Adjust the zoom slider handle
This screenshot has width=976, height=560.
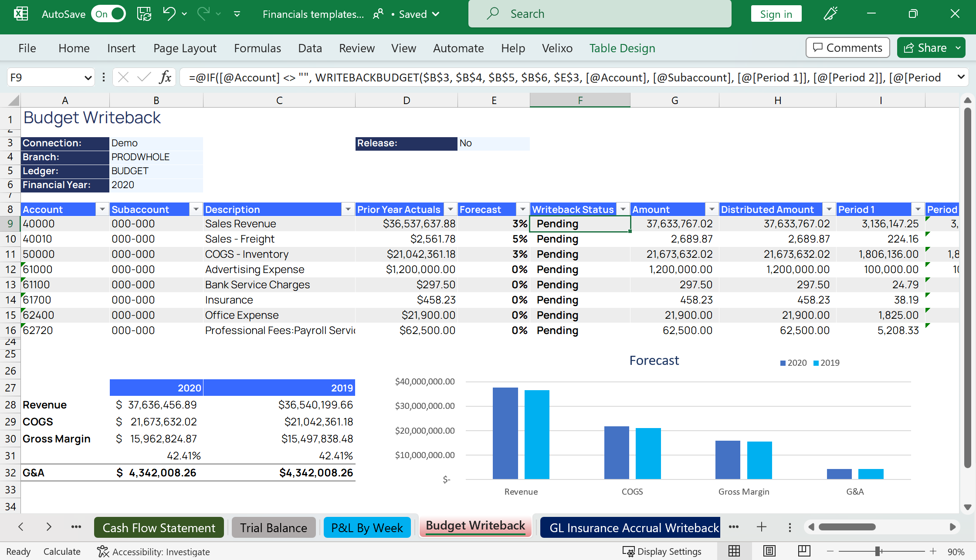(x=878, y=551)
